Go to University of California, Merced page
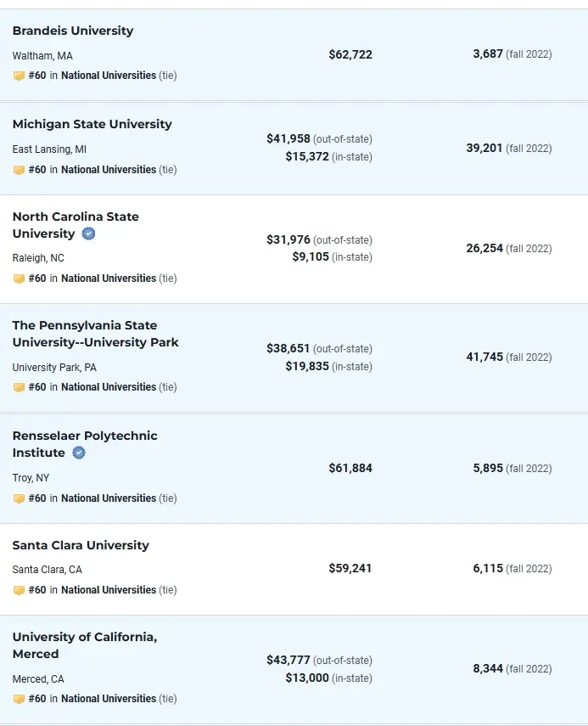This screenshot has width=588, height=726. coord(84,637)
